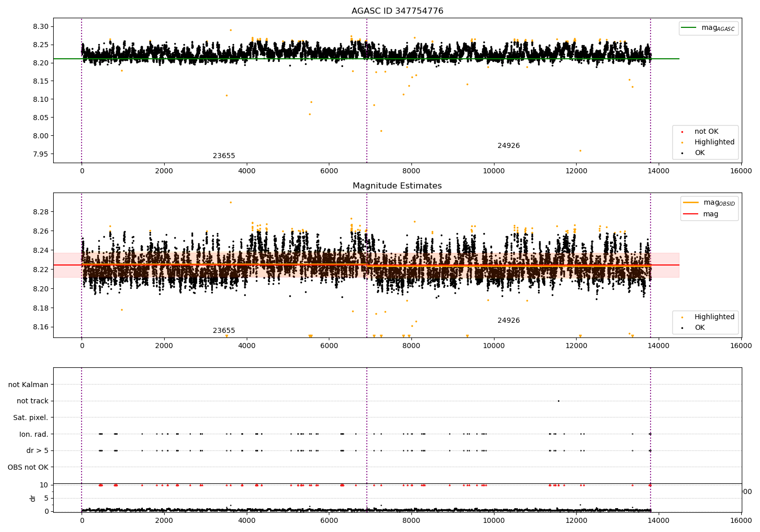The height and width of the screenshot is (532, 760).
Task: Click the 8.22 y-axis tick of Magnitude Estimates
Action: tap(40, 270)
